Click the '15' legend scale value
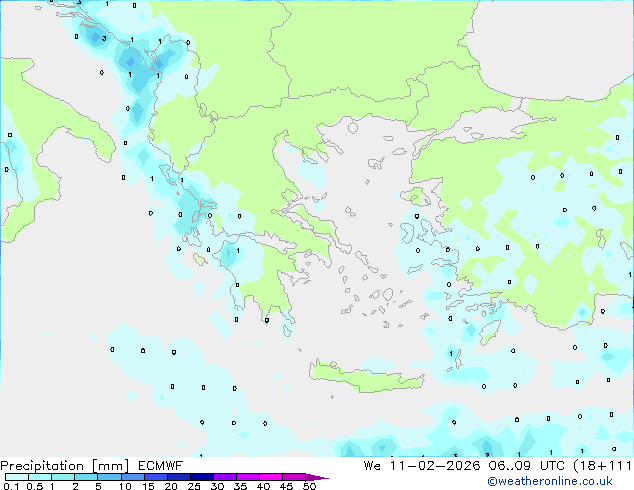This screenshot has width=634, height=490. coord(148,486)
